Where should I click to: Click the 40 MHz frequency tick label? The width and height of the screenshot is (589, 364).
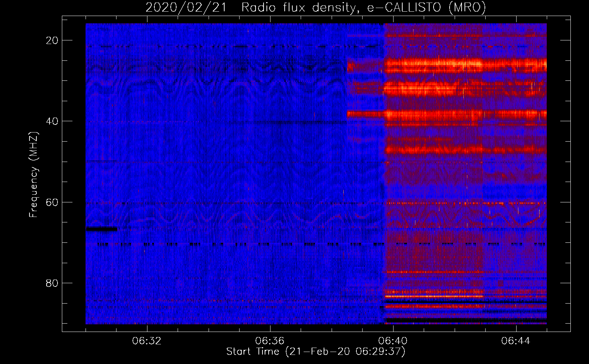point(52,121)
